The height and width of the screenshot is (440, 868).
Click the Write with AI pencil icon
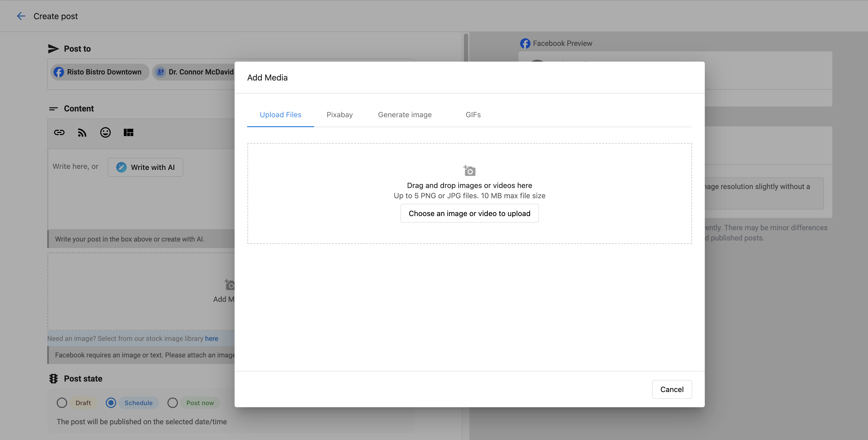121,167
